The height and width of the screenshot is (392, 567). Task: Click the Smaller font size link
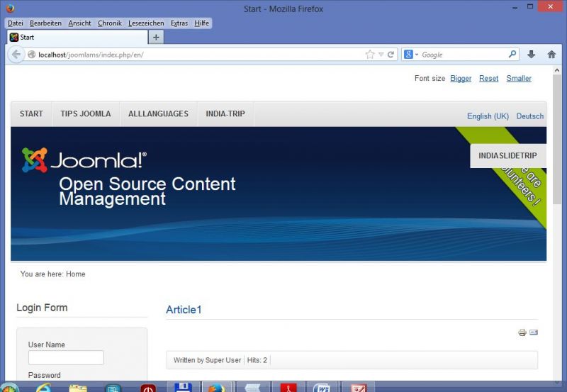pyautogui.click(x=519, y=78)
